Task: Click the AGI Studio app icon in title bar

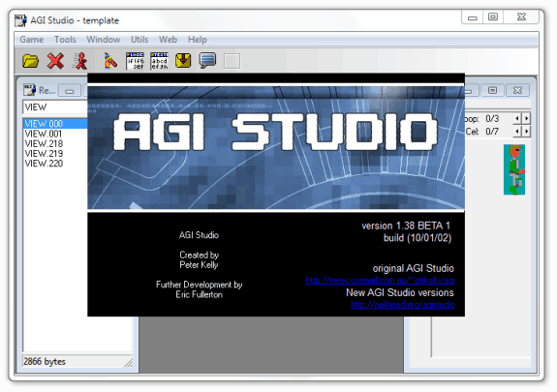Action: (20, 20)
